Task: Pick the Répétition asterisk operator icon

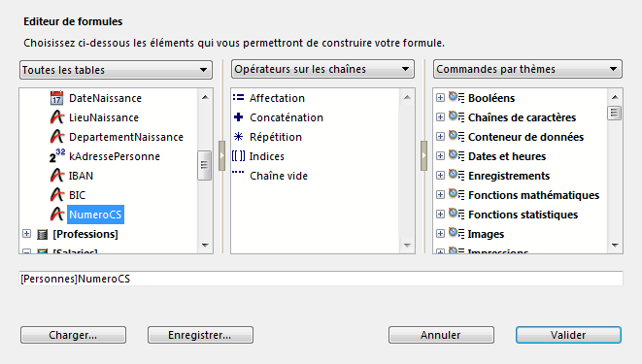Action: coord(238,137)
